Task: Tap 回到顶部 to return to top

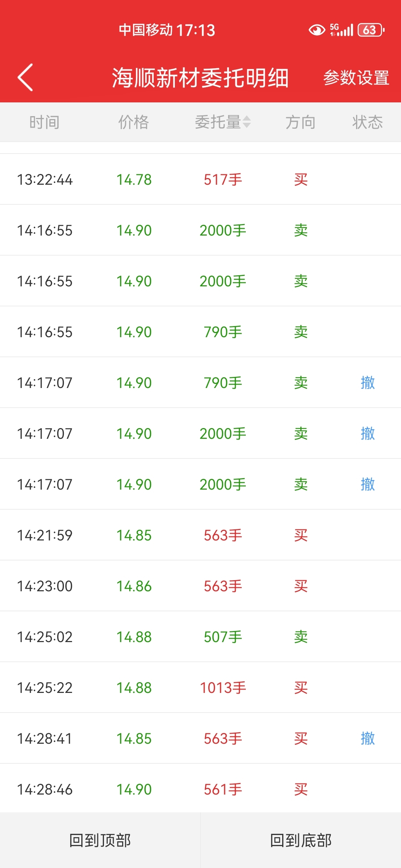Action: coord(100,840)
